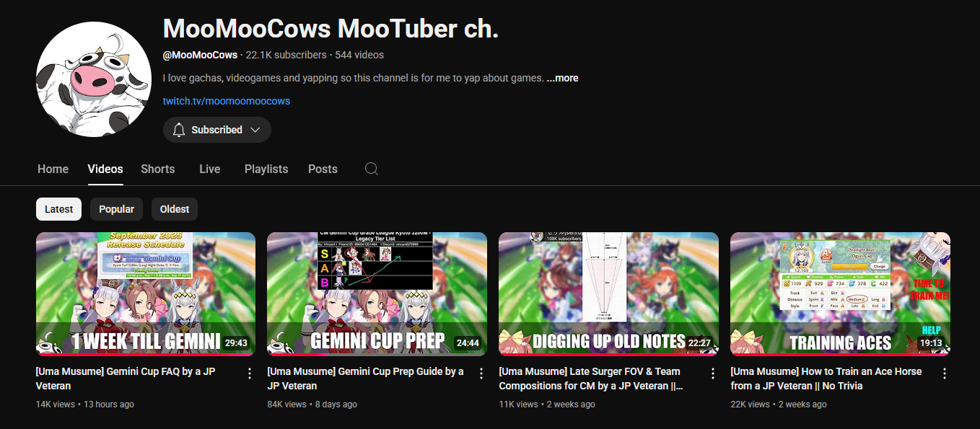Expand the Subscribed dropdown chevron

click(x=255, y=130)
